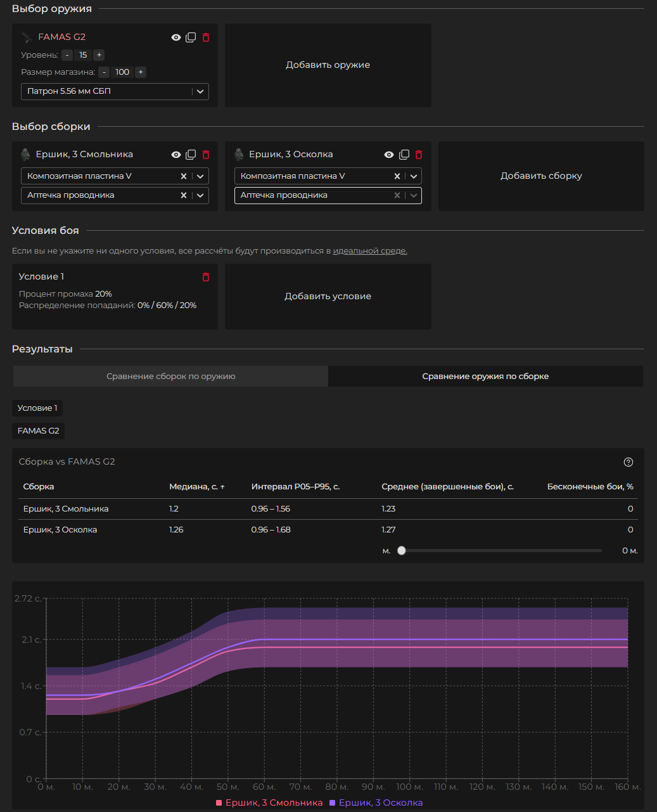
Task: Toggle visibility of FAMAS G2 weapon
Action: [176, 37]
